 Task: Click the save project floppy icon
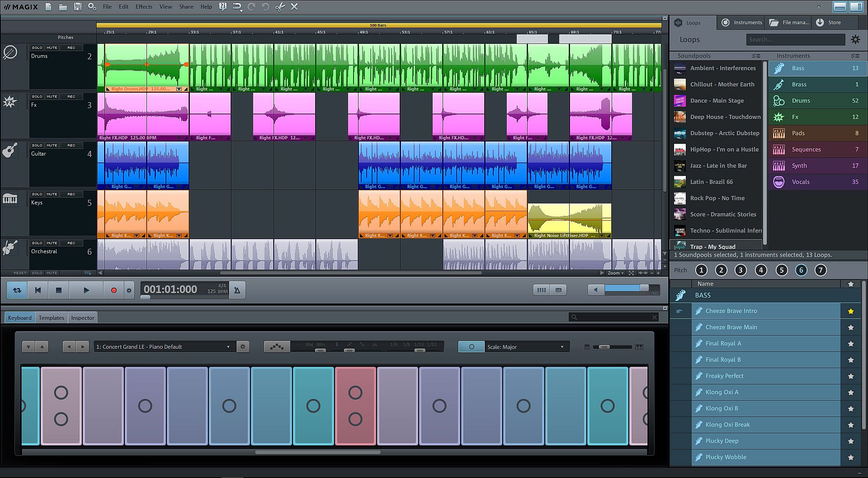tap(78, 7)
